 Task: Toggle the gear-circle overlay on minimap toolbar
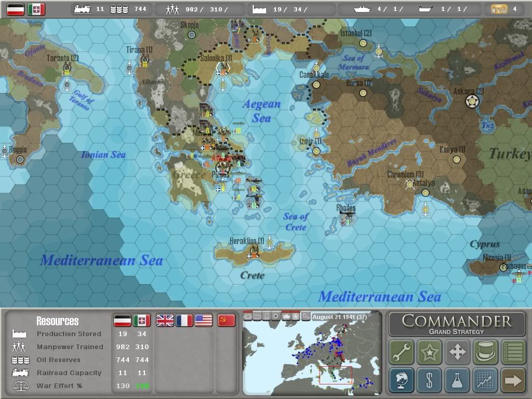pyautogui.click(x=276, y=316)
